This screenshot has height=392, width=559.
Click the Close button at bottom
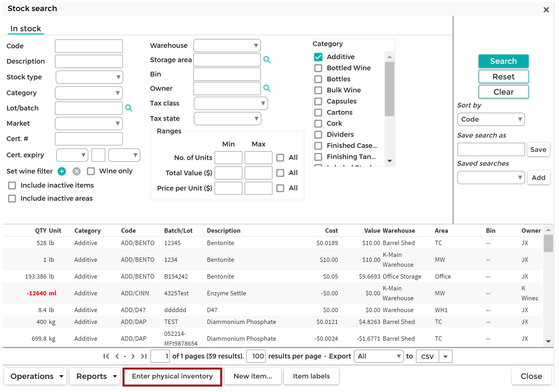(531, 376)
